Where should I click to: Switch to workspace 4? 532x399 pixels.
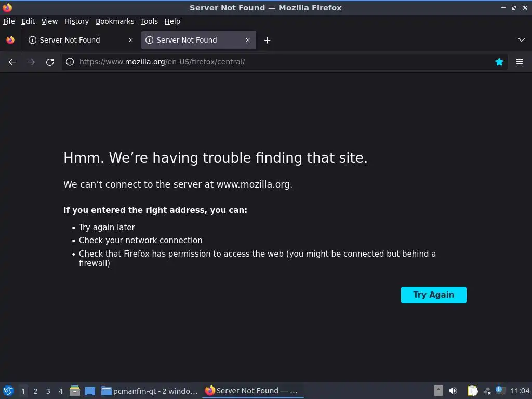(x=61, y=391)
